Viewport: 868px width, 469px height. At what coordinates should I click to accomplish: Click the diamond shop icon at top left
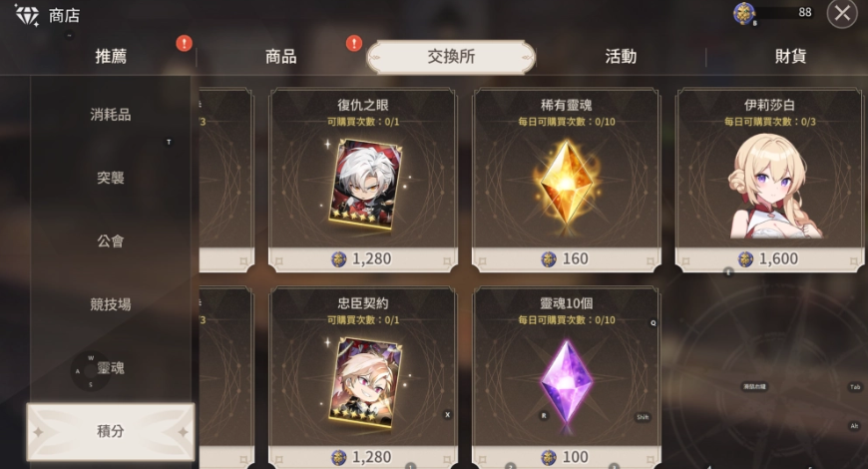coord(27,15)
